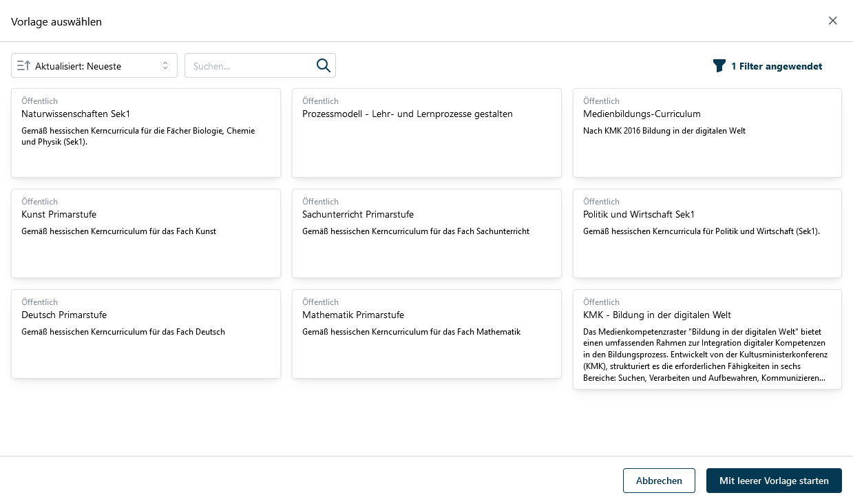The width and height of the screenshot is (853, 504).
Task: Click Mit leerer Vorlage starten
Action: click(x=774, y=481)
